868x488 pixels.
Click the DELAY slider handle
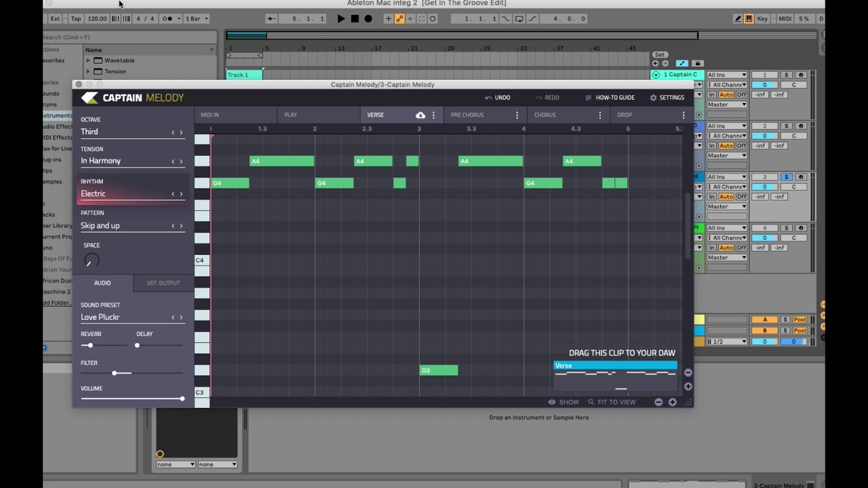(x=137, y=346)
